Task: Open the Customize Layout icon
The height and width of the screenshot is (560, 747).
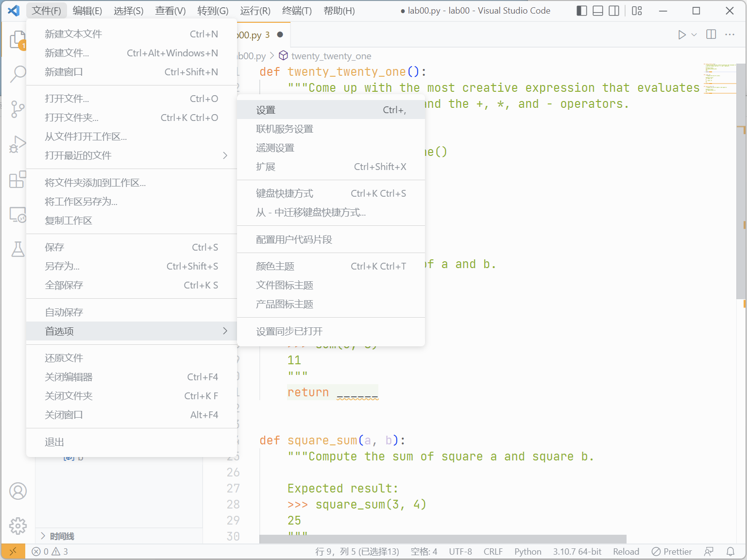Action: [637, 11]
